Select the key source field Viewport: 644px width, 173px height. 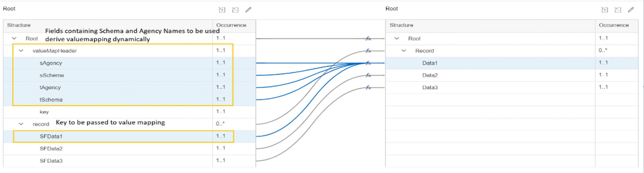[x=129, y=112]
